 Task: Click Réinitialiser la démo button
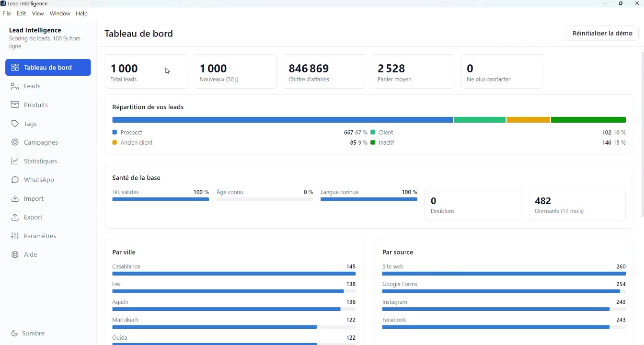point(602,33)
